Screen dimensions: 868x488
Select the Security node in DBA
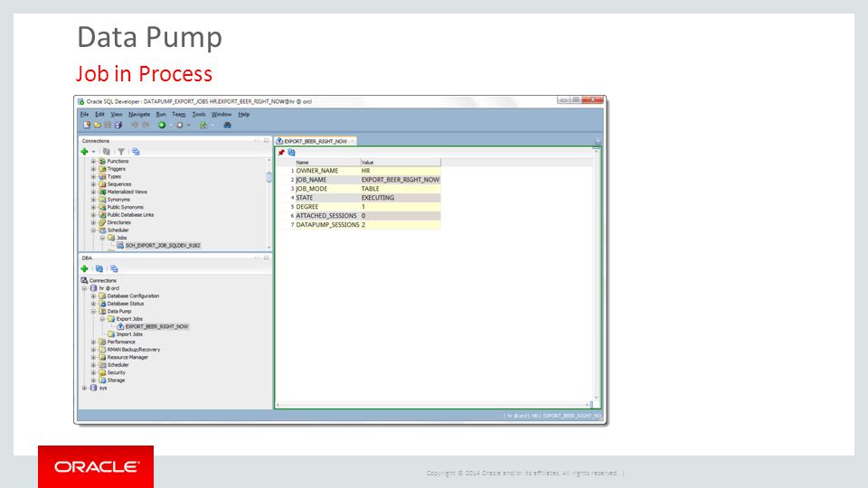(117, 373)
